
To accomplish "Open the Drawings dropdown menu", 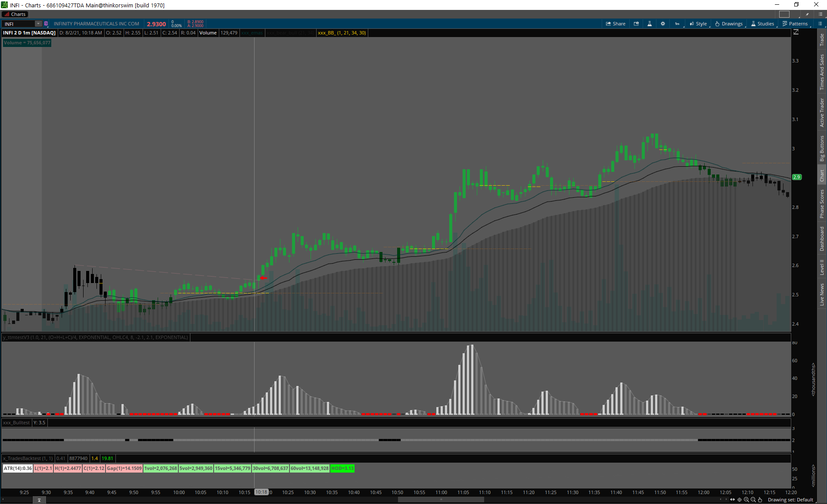I will (x=729, y=24).
